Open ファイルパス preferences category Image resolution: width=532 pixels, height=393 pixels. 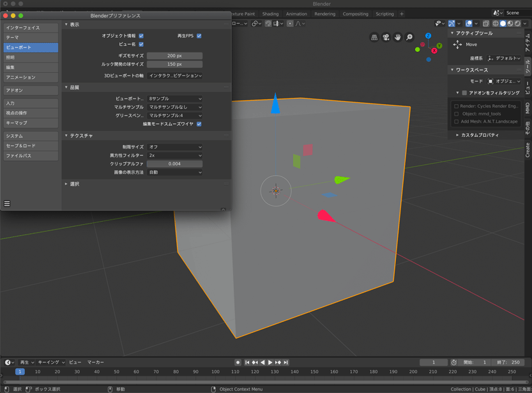click(x=31, y=156)
